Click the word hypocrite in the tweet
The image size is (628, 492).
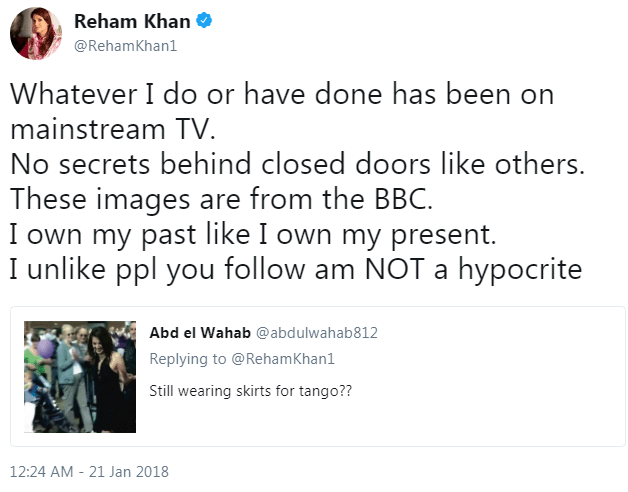coord(520,269)
